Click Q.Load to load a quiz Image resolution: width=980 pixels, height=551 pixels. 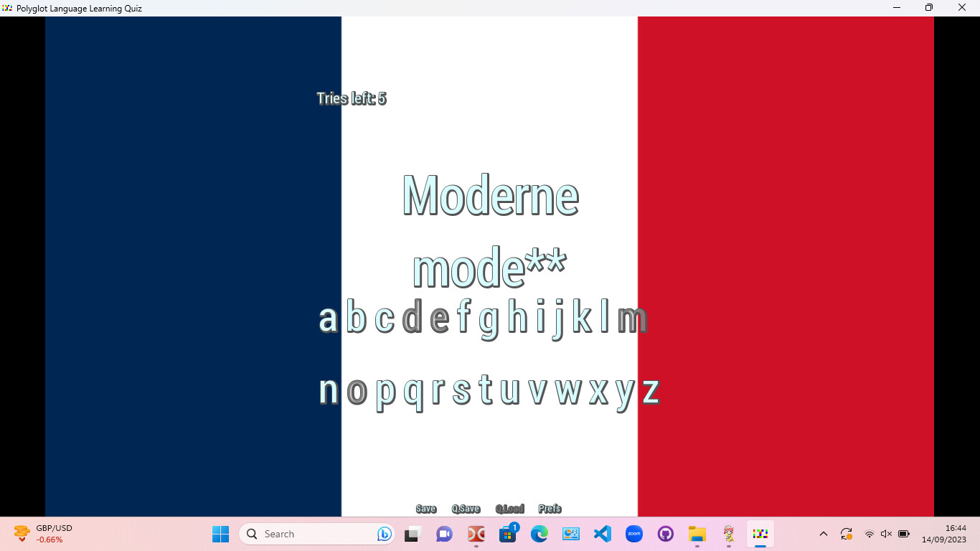pos(510,508)
